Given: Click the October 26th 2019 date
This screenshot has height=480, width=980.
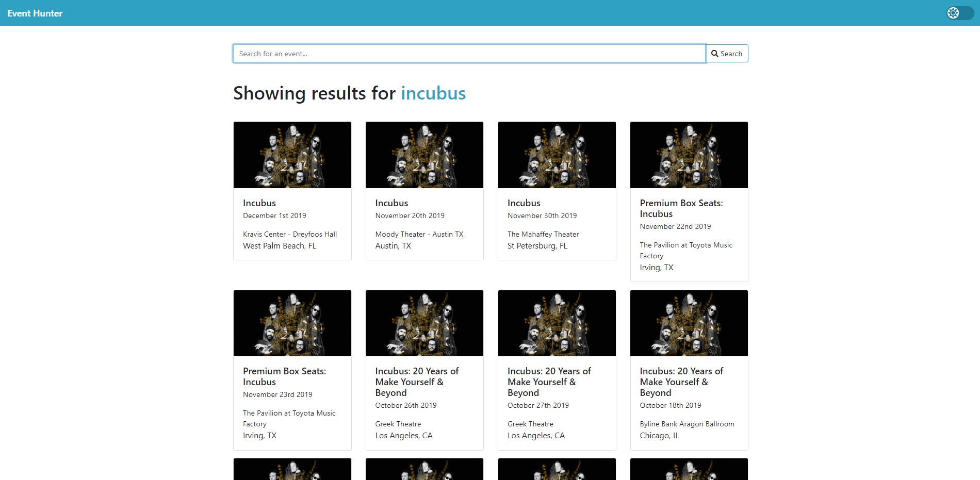Looking at the screenshot, I should 406,405.
